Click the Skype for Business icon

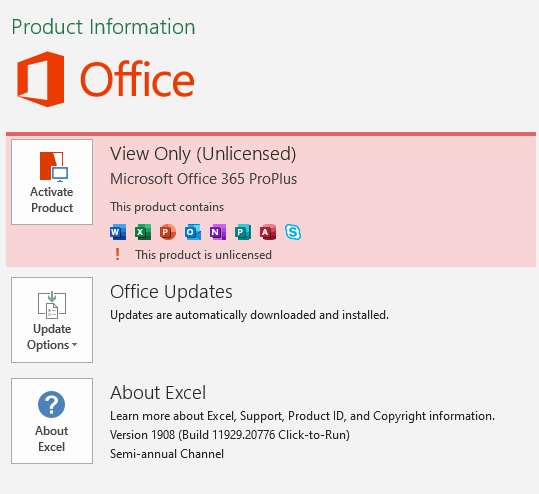293,232
